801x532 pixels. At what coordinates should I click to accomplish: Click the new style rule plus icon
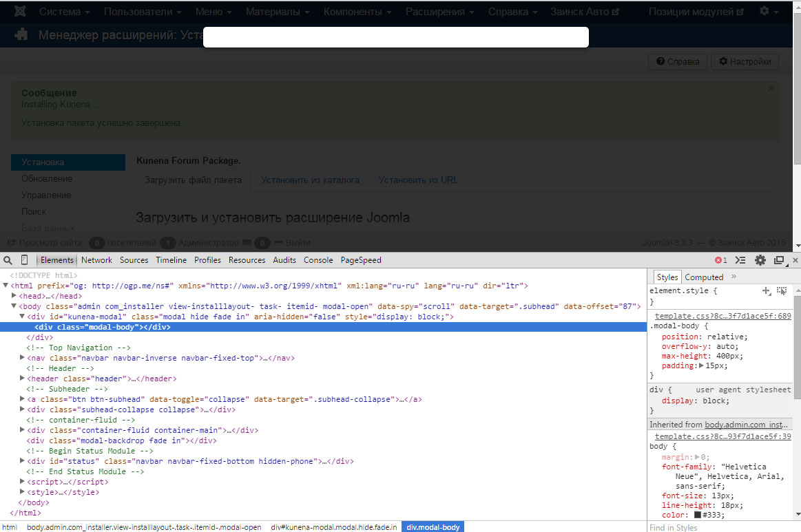click(x=766, y=291)
